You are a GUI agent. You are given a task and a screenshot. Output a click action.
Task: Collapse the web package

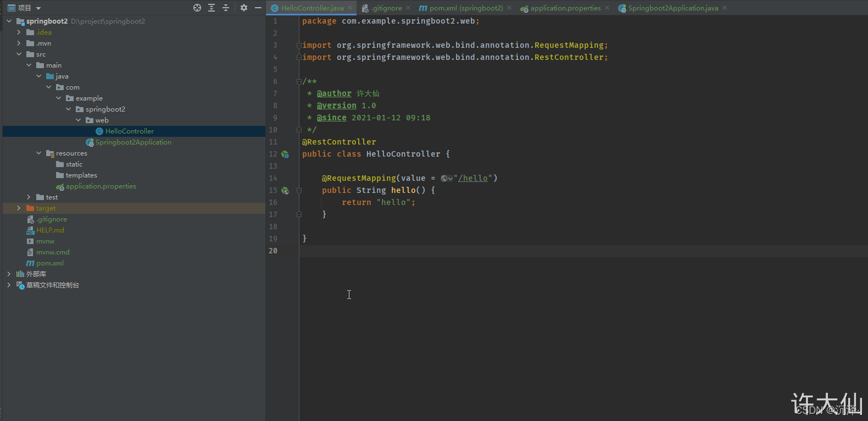click(x=78, y=120)
